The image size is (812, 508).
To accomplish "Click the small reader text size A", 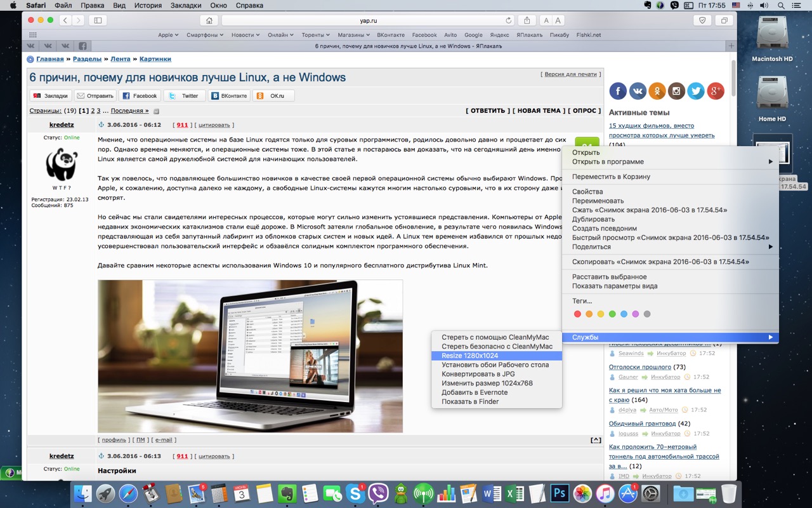I will (546, 20).
